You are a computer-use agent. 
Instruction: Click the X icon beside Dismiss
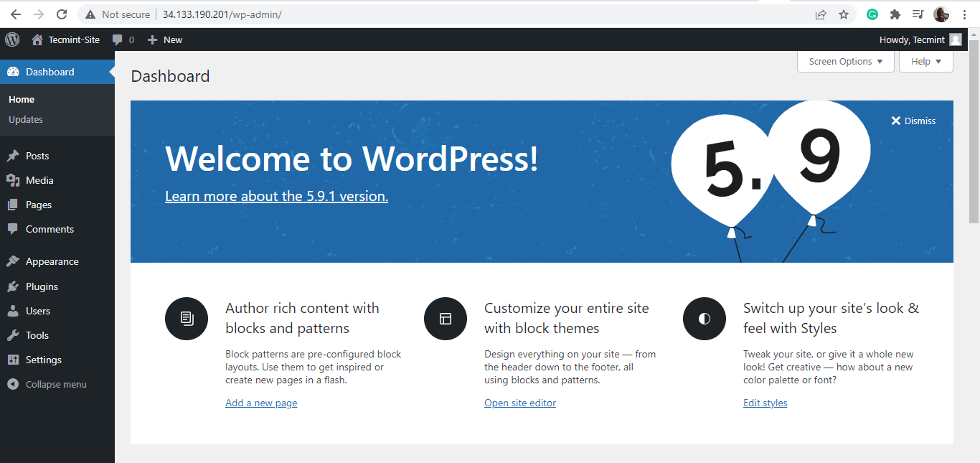click(895, 121)
